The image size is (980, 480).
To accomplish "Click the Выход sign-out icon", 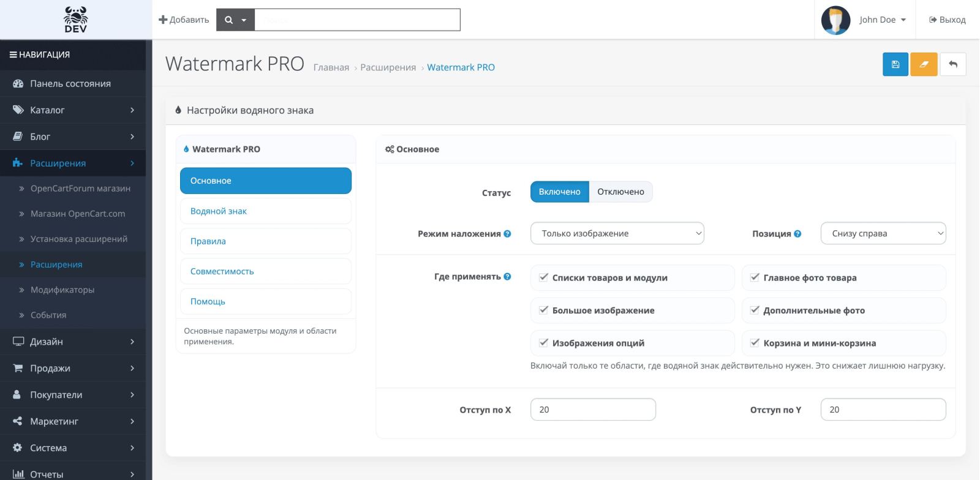I will coord(933,20).
